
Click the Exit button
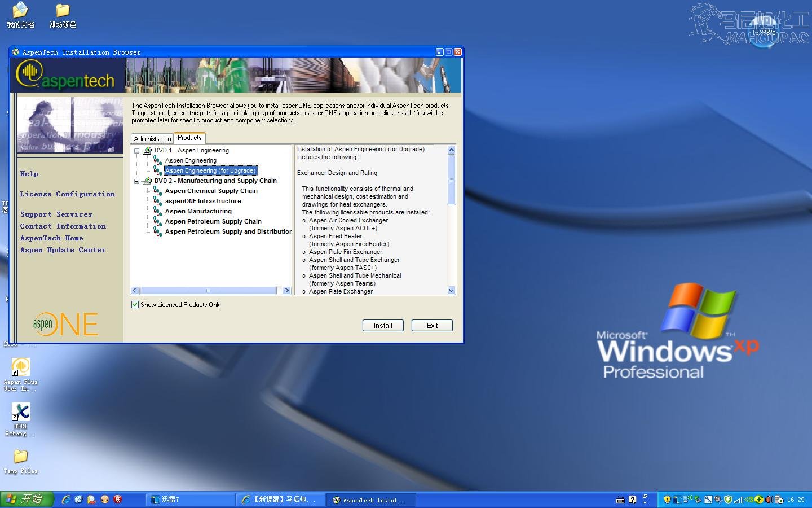[x=432, y=326]
